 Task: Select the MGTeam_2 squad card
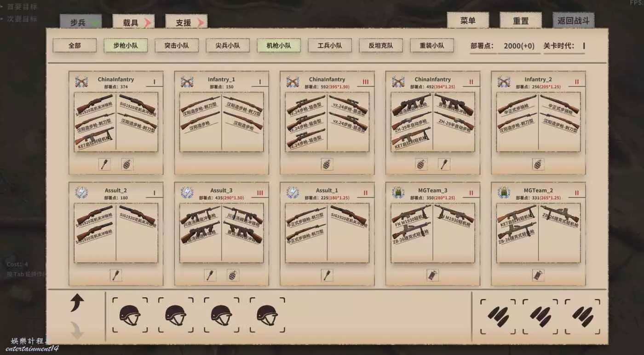point(538,233)
